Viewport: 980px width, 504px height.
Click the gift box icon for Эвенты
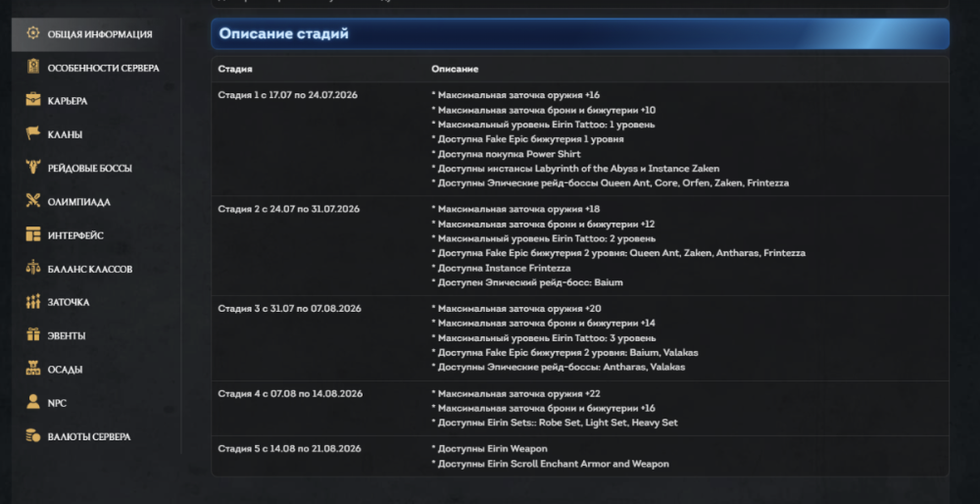click(33, 335)
